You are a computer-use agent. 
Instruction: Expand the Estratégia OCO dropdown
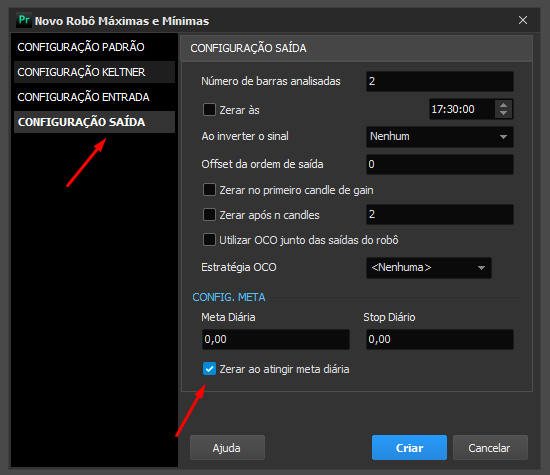click(x=429, y=268)
